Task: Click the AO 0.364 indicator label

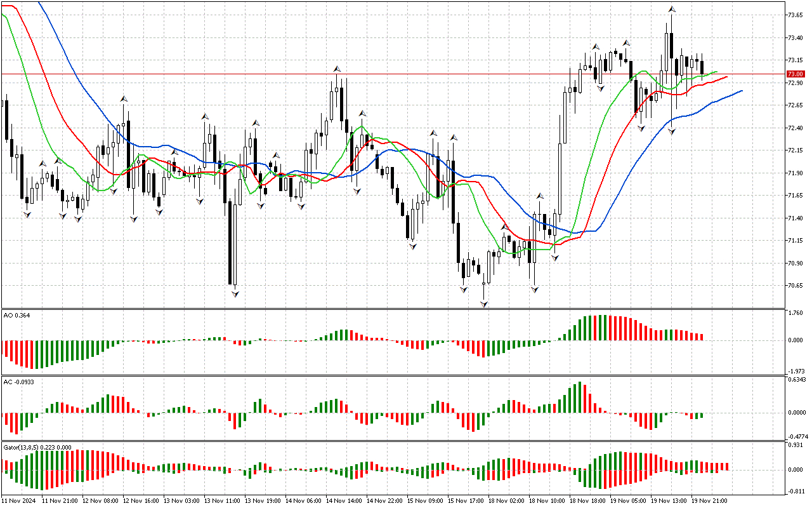Action: [16, 316]
